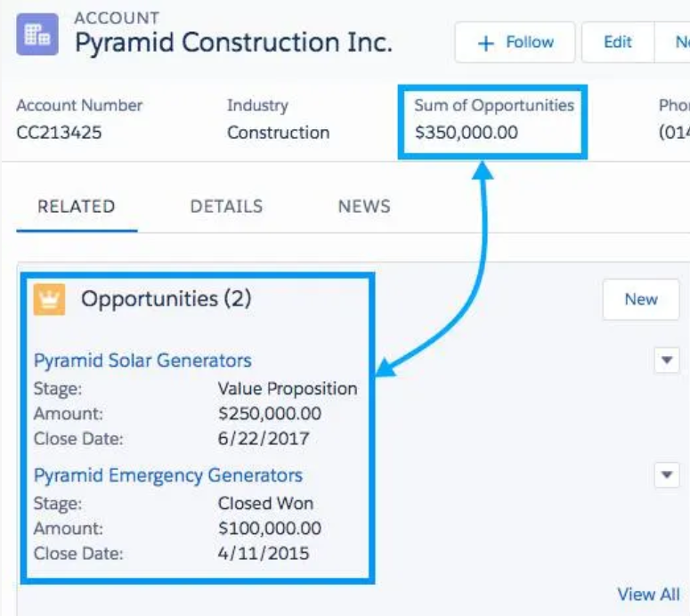Click the View All link
The image size is (690, 616).
pos(649,595)
